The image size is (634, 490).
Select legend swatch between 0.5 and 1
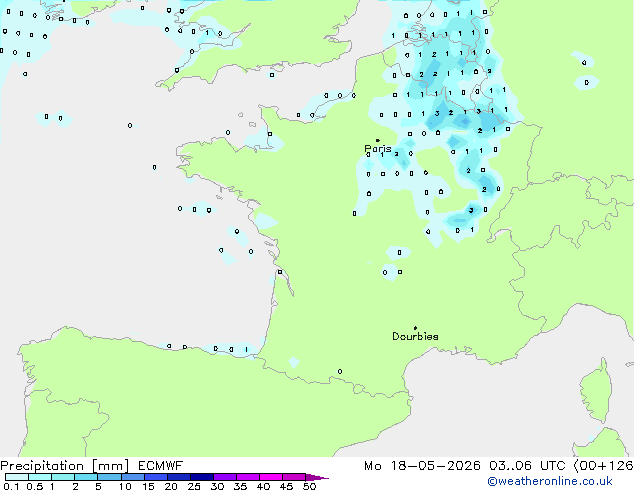click(x=40, y=477)
